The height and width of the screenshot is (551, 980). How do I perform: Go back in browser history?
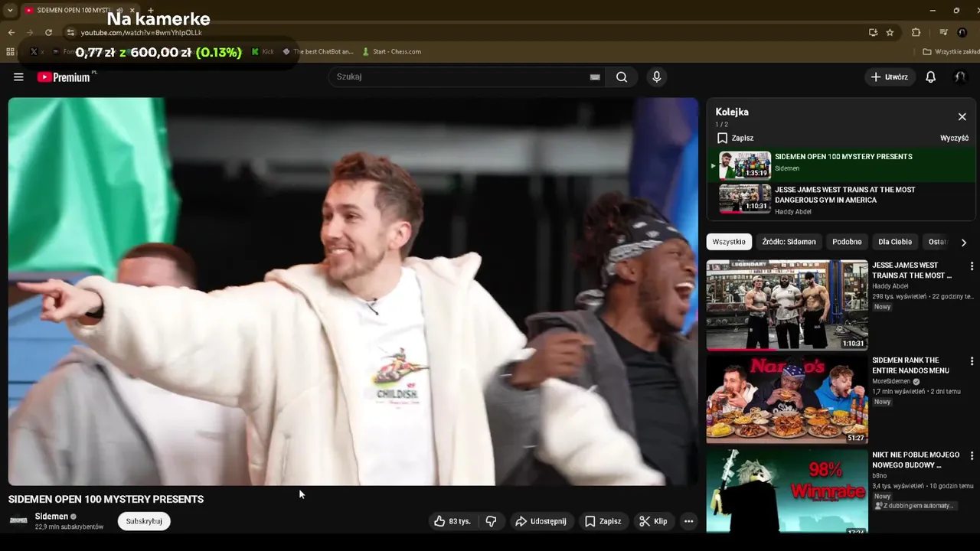(11, 32)
